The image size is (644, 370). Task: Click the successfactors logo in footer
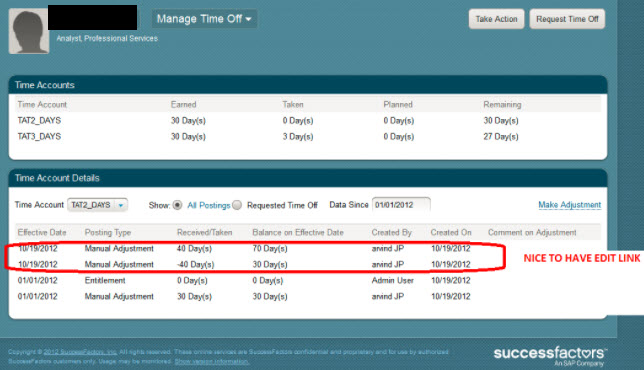pos(550,356)
